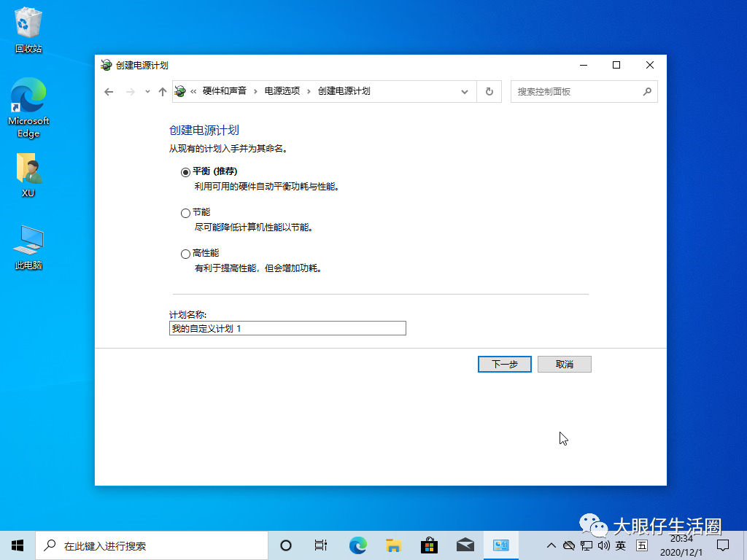
Task: Select the 节能 power plan option
Action: point(185,214)
